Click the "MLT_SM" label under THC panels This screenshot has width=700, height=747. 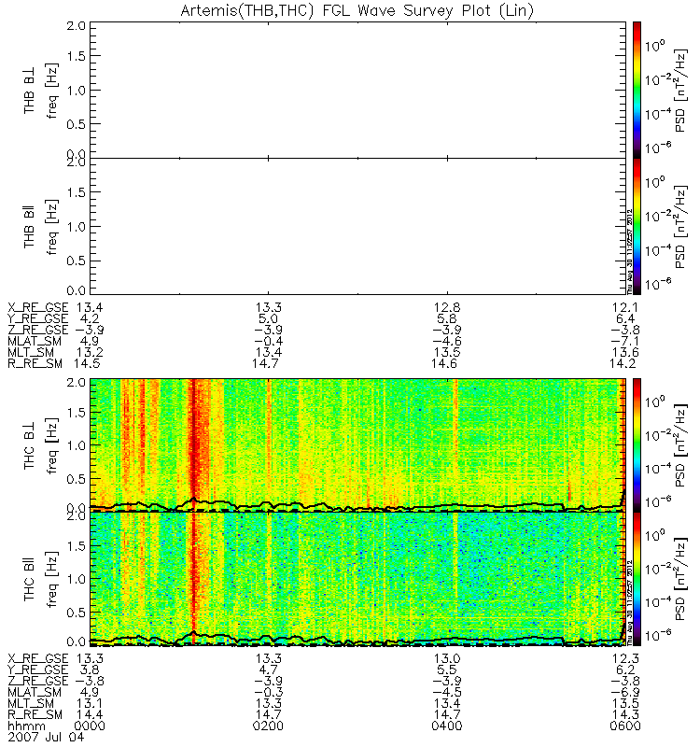pyautogui.click(x=31, y=704)
